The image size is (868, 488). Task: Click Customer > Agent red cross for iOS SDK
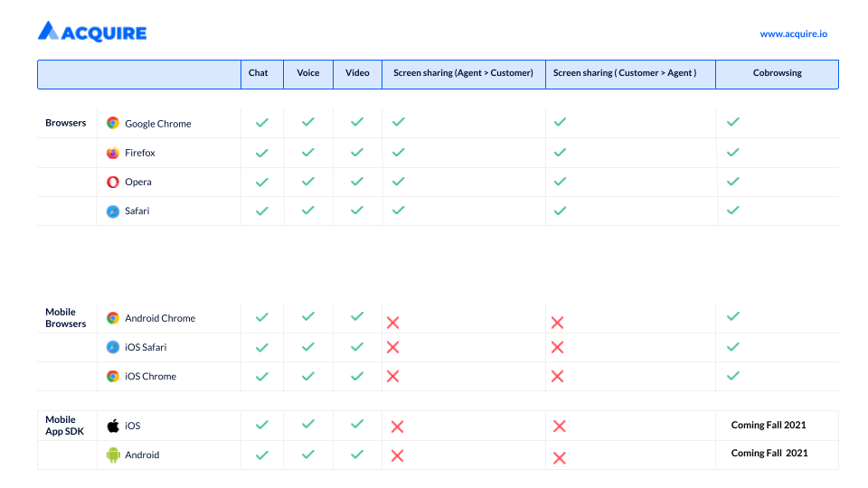(x=560, y=426)
